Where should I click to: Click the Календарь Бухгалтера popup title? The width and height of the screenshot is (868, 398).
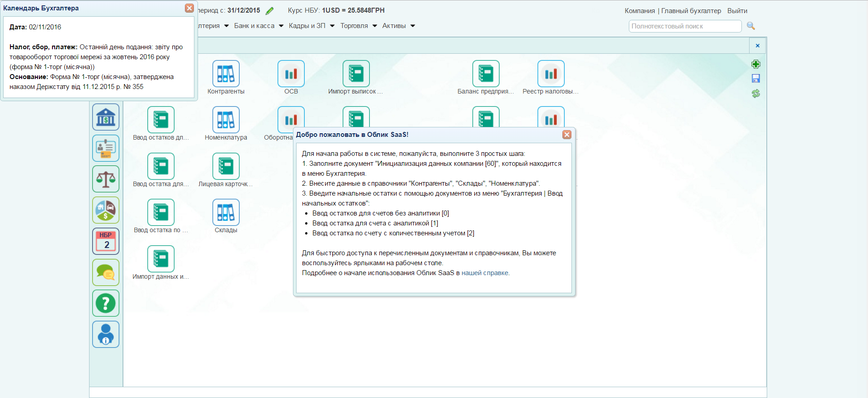pyautogui.click(x=41, y=8)
